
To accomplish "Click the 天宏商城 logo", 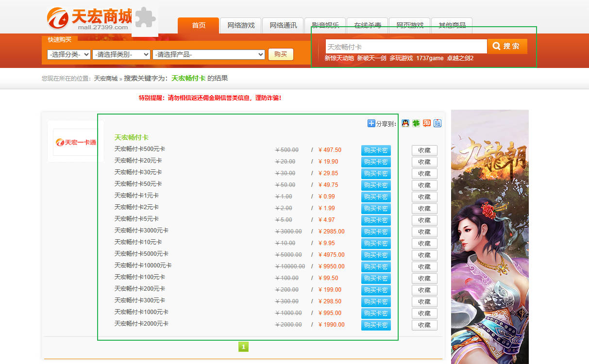I will click(x=90, y=18).
